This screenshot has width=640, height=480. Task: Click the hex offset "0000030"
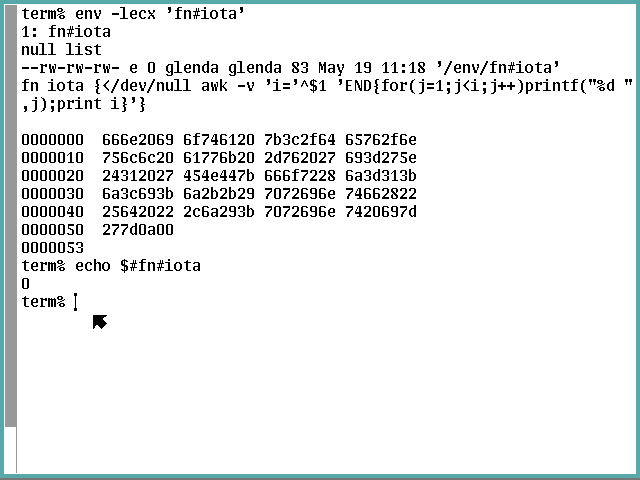tap(53, 193)
